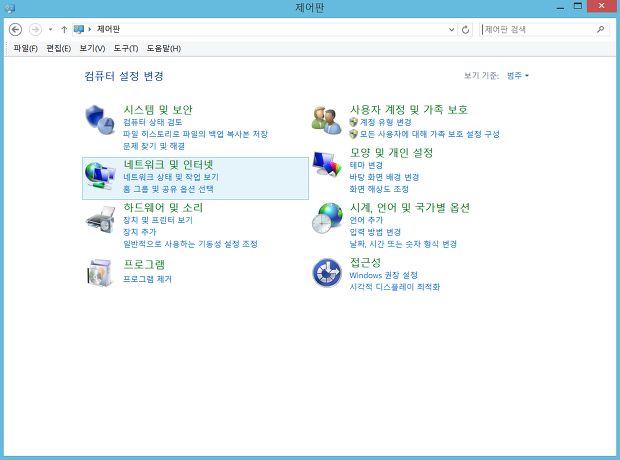Open the System and Security shield icon
Viewport: 620px width, 460px height.
tap(100, 120)
